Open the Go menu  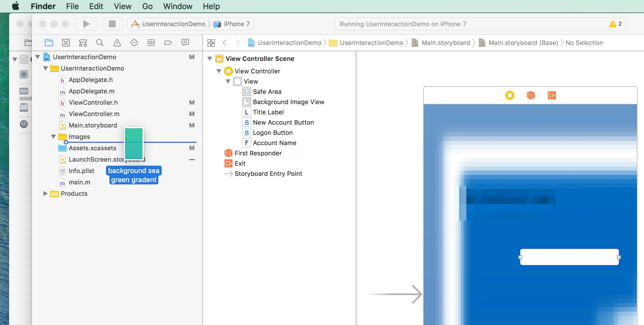point(147,6)
